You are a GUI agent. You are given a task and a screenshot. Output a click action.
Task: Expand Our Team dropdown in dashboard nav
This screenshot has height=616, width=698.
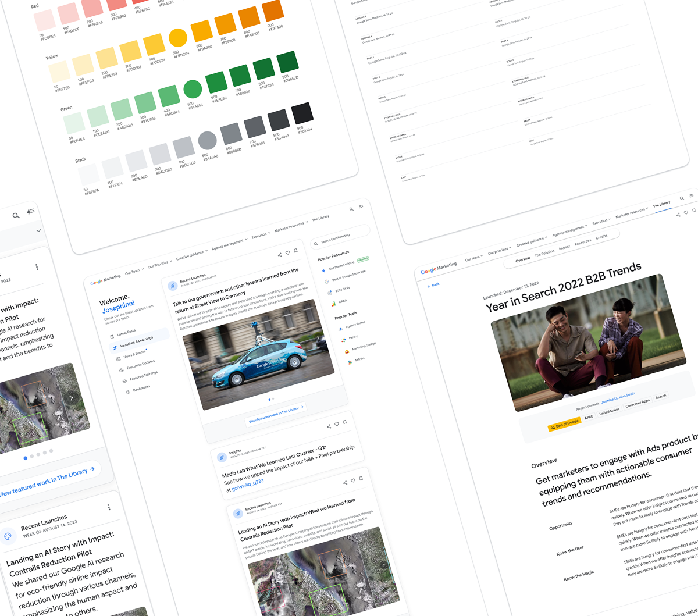[134, 272]
